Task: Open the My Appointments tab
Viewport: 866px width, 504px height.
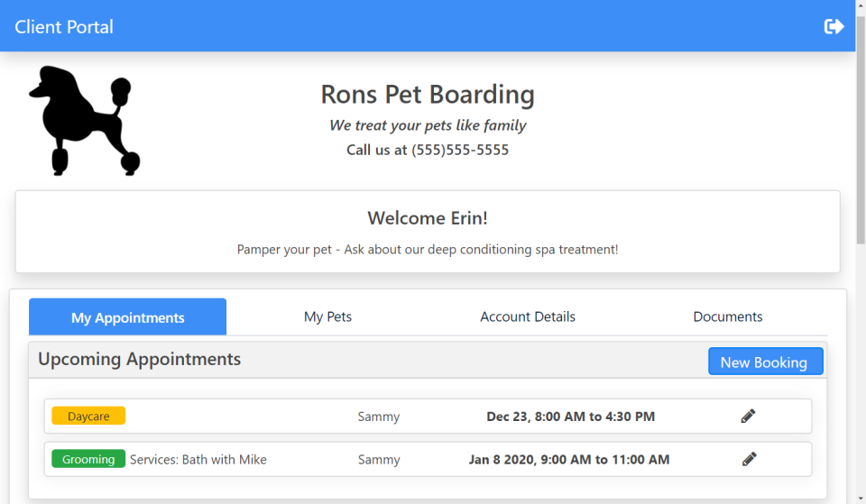Action: (x=128, y=317)
